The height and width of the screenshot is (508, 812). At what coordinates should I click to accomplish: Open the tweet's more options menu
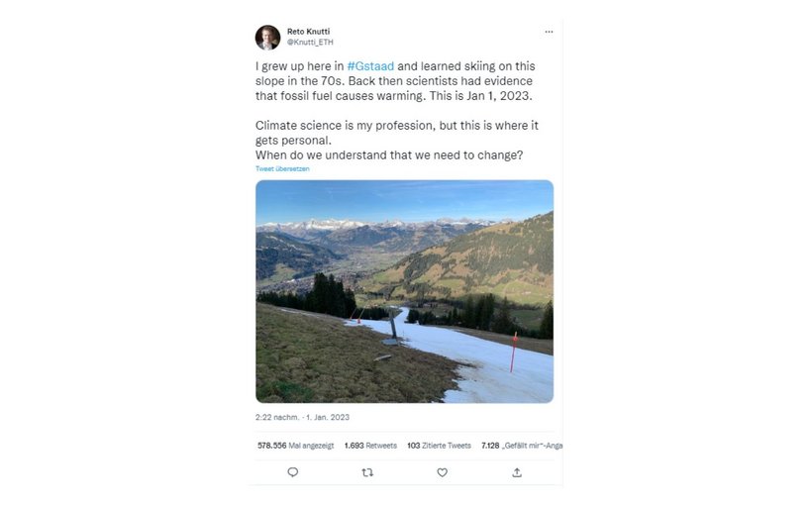549,32
